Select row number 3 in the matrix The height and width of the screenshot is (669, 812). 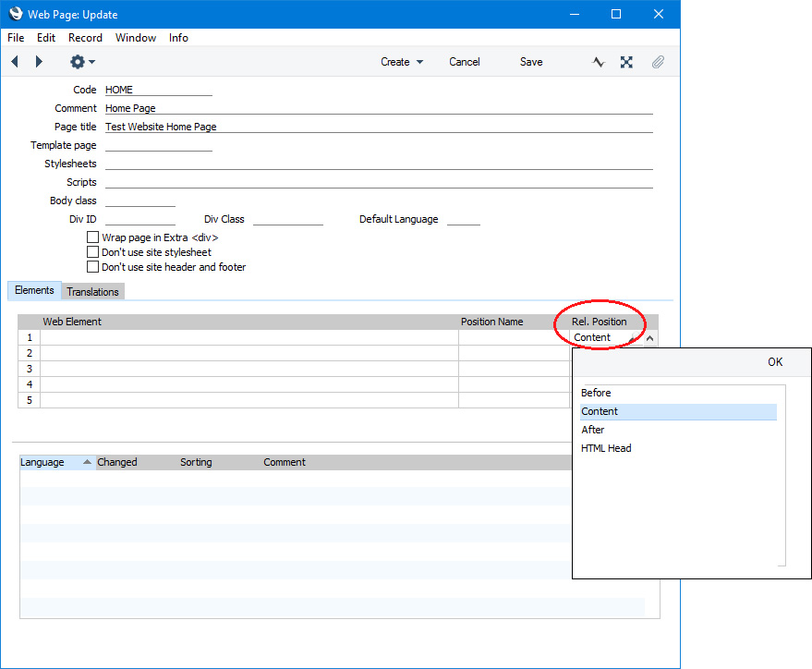tap(30, 369)
